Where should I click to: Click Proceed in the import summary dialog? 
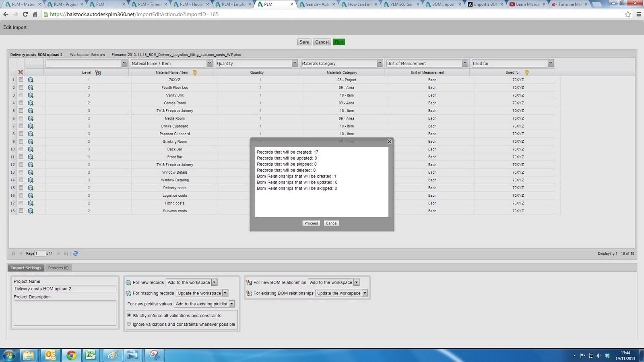311,223
